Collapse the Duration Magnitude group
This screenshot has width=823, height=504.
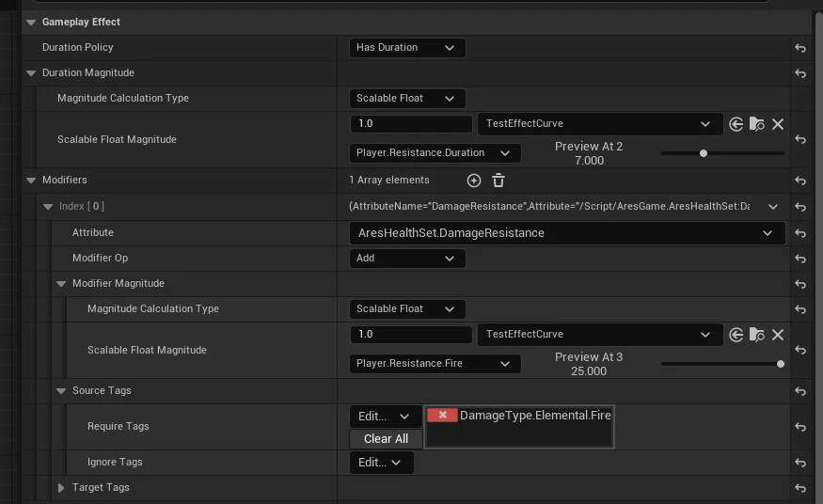[31, 73]
